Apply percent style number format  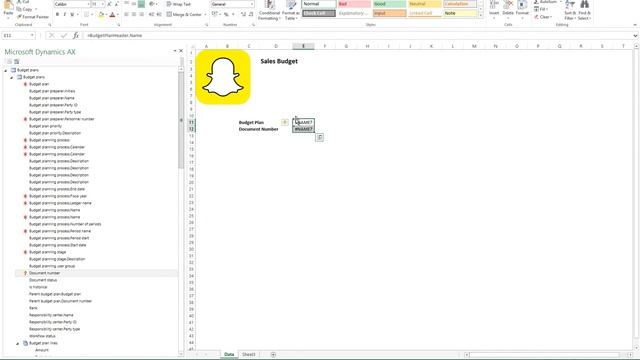[226, 15]
